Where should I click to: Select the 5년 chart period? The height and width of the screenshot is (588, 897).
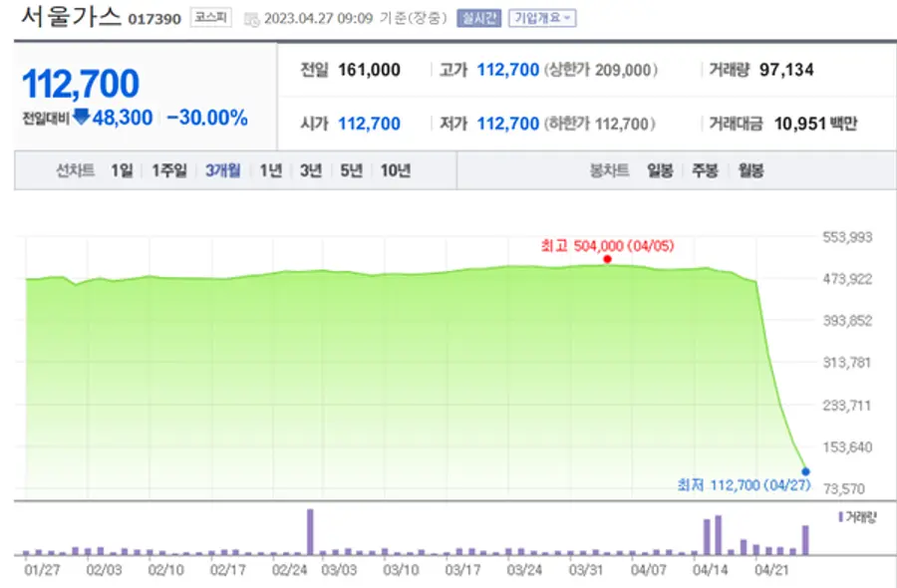click(x=351, y=170)
